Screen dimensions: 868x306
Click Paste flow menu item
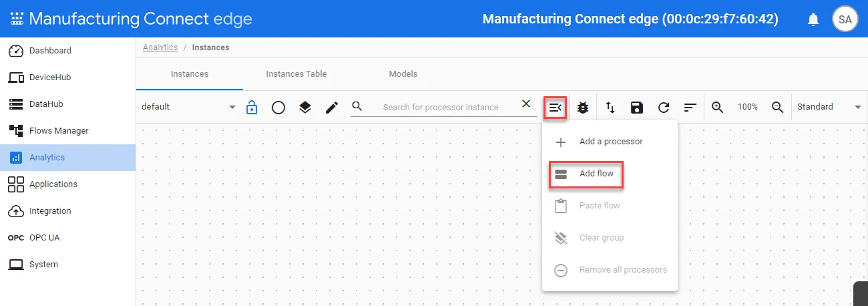click(610, 206)
